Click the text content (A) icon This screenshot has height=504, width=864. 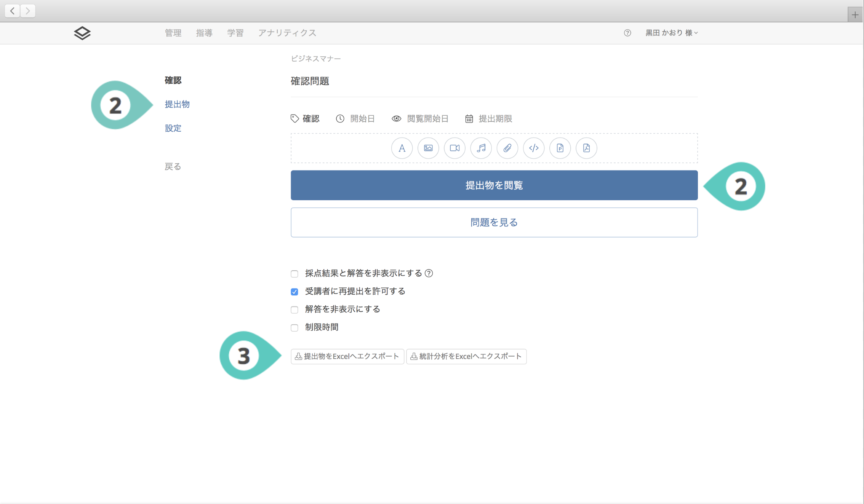point(402,148)
